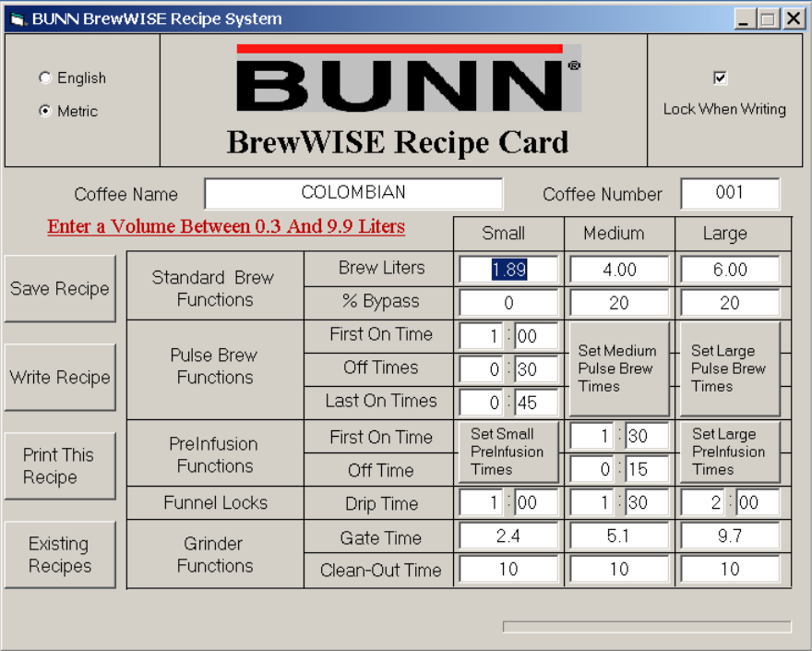
Task: Click Set Small PreInfusion Times button
Action: click(x=508, y=452)
